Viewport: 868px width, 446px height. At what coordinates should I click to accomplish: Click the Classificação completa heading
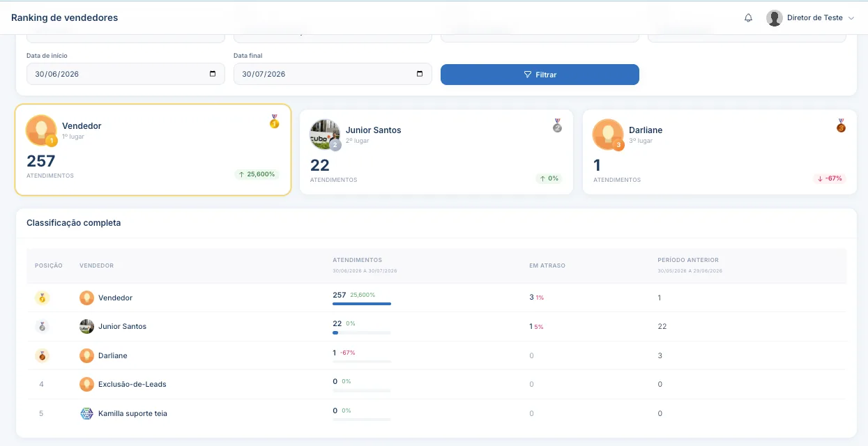[73, 223]
